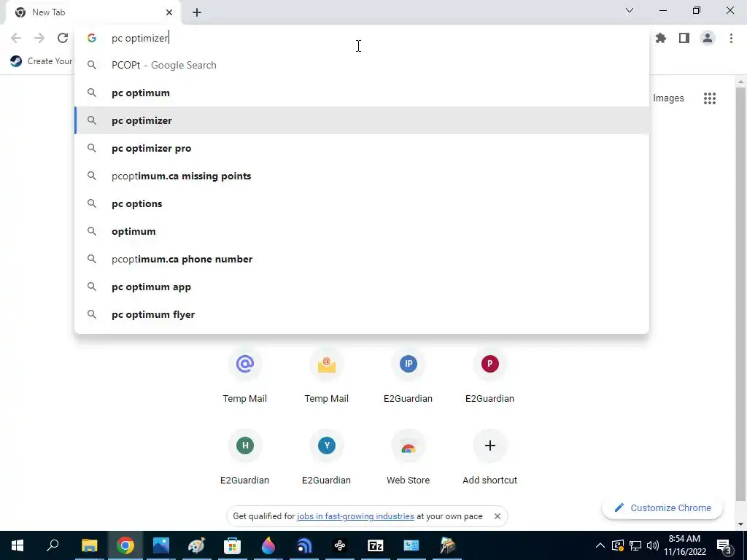Go back with the back arrow
Image resolution: width=747 pixels, height=560 pixels.
[x=16, y=38]
